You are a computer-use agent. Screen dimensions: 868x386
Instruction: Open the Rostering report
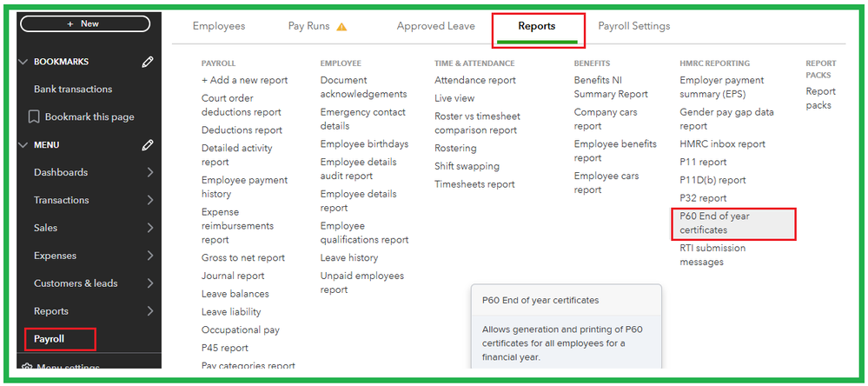(x=455, y=149)
